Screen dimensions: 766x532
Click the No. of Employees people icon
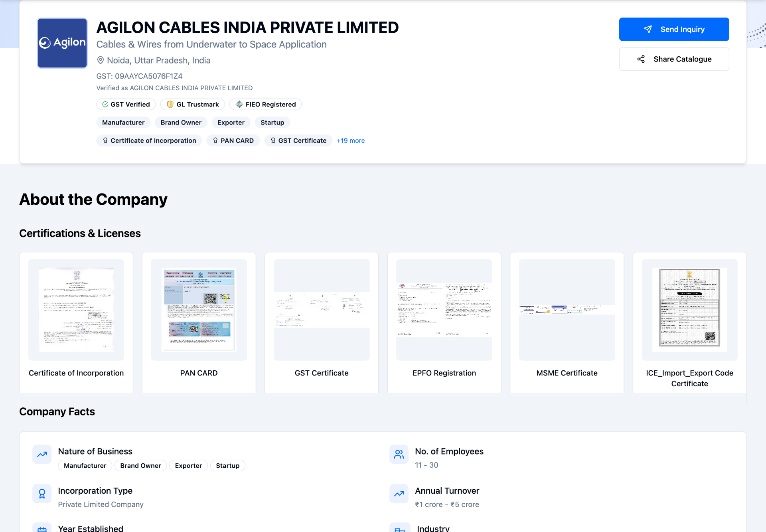tap(399, 454)
